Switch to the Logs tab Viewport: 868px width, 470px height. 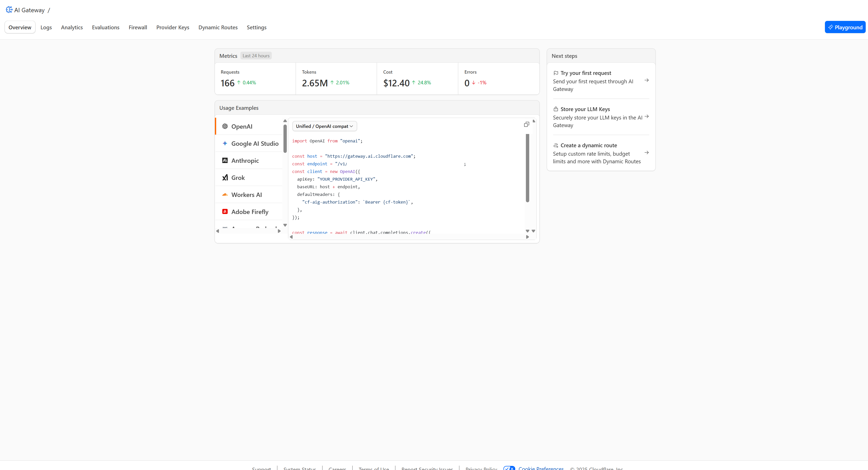tap(46, 28)
